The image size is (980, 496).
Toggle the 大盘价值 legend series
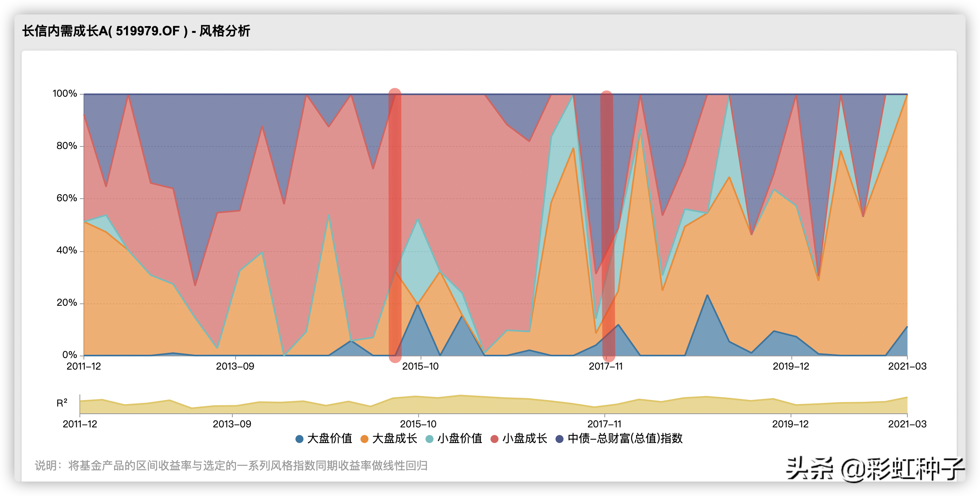coord(323,438)
